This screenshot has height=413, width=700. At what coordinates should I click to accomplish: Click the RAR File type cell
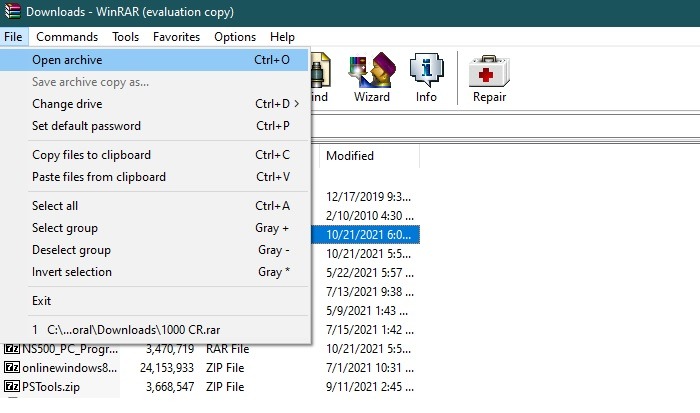(227, 349)
